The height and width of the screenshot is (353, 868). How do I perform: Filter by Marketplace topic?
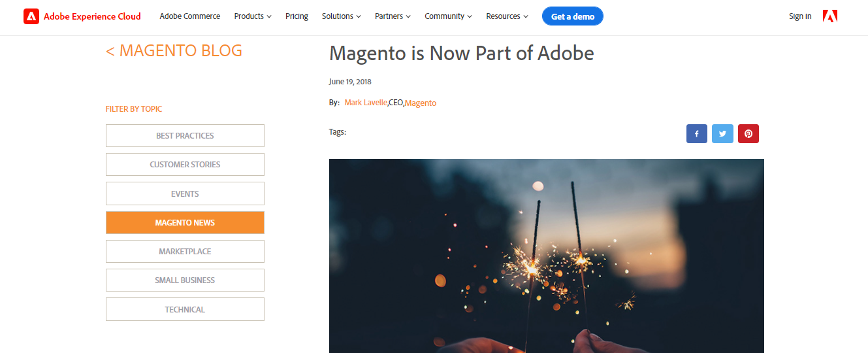[185, 251]
